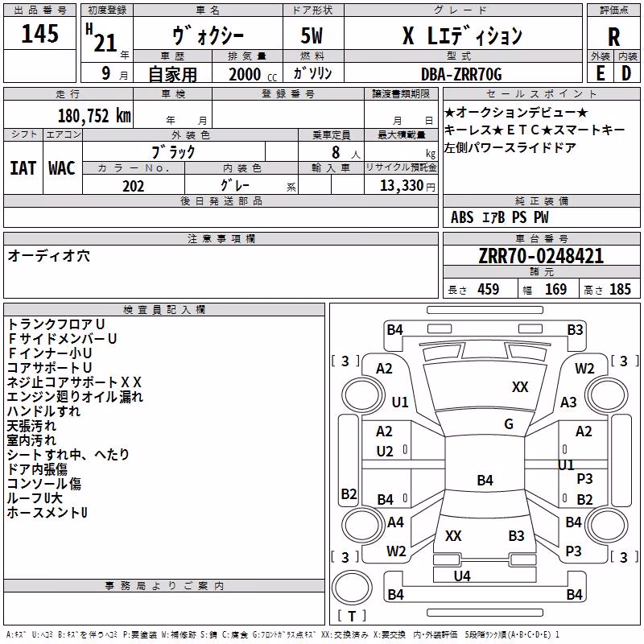This screenshot has height=644, width=644.
Task: Click the spare tire T symbol
Action: [352, 616]
